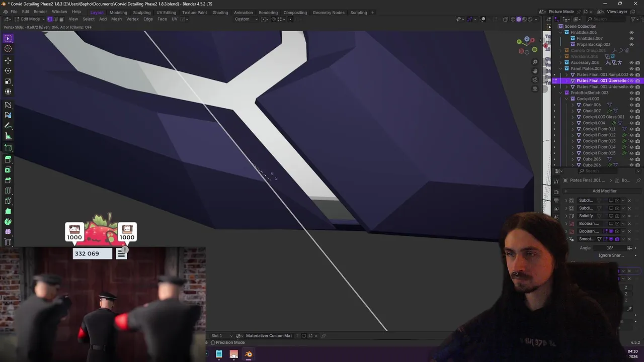This screenshot has height=362, width=644.
Task: Expand the Chair.007 object
Action: pyautogui.click(x=573, y=111)
